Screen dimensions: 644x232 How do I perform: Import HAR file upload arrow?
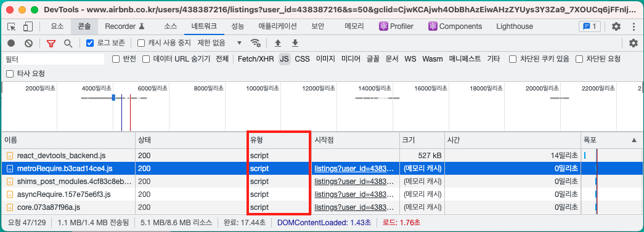278,43
